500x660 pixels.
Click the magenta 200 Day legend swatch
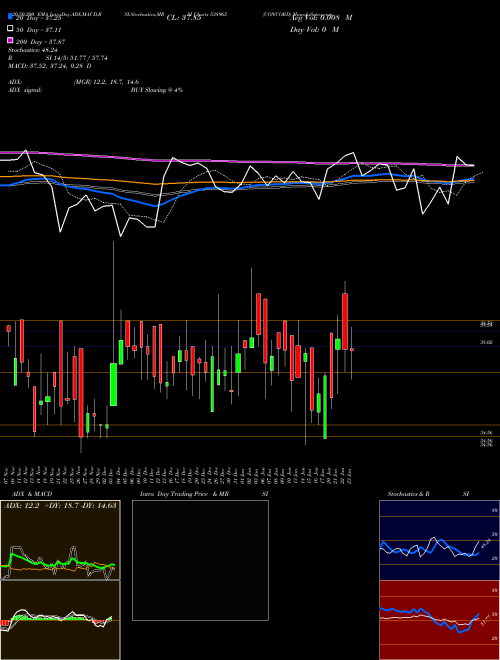(10, 41)
